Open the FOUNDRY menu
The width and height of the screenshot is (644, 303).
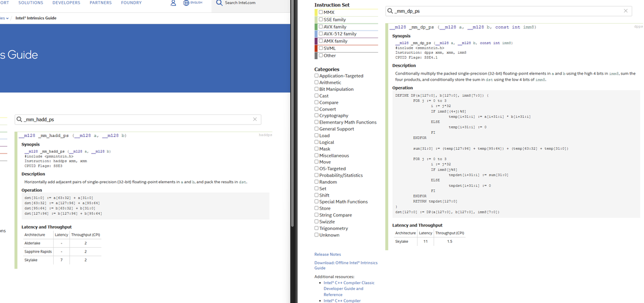(x=131, y=3)
